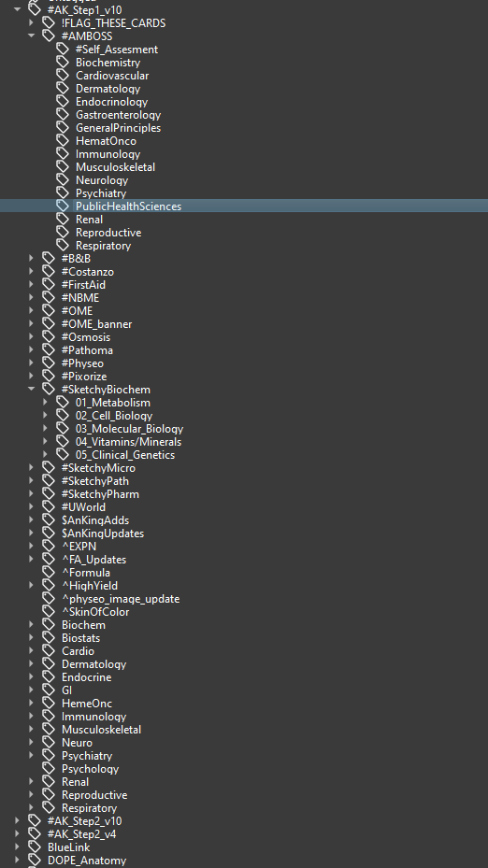This screenshot has width=488, height=868.
Task: Select the 03_Molecular_Biology tag
Action: (x=130, y=429)
